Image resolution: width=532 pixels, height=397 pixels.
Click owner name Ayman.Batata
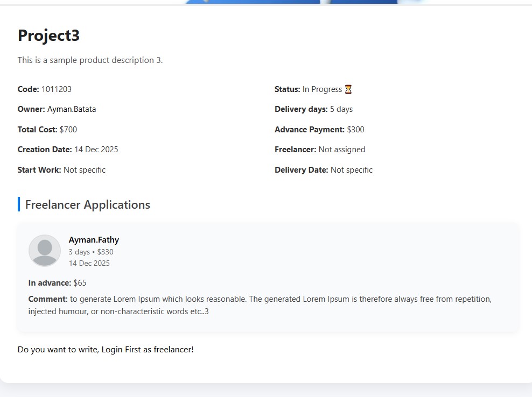tap(72, 109)
